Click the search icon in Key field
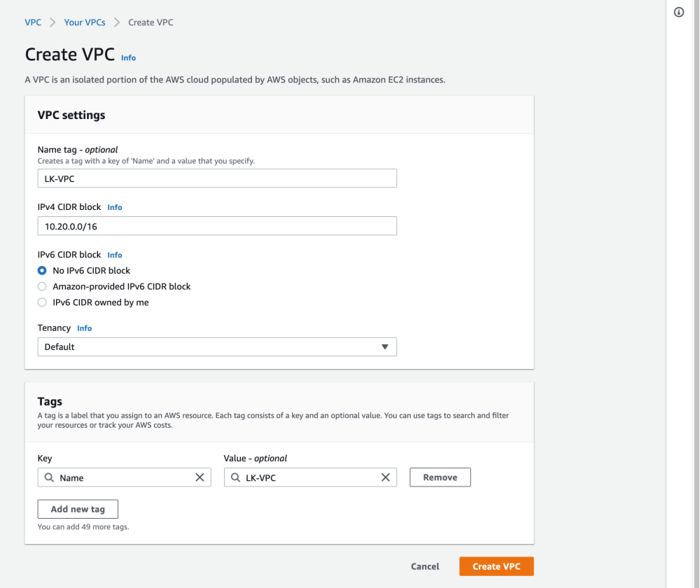Screen dimensions: 700x588 click(x=49, y=477)
